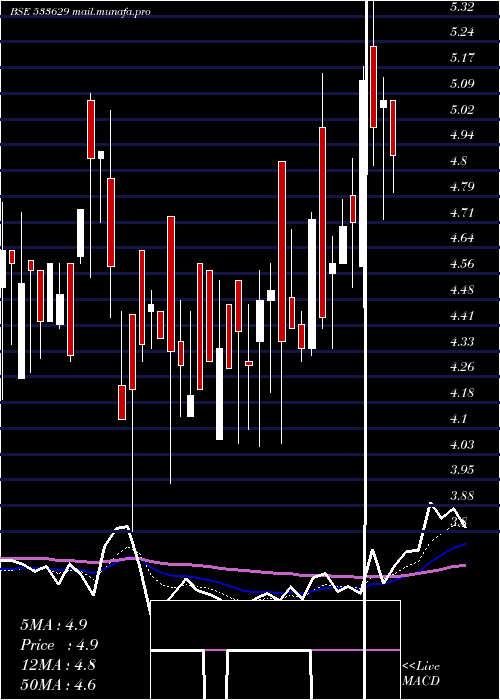Click the 5.09 price axis label
500x700 pixels.
point(462,84)
